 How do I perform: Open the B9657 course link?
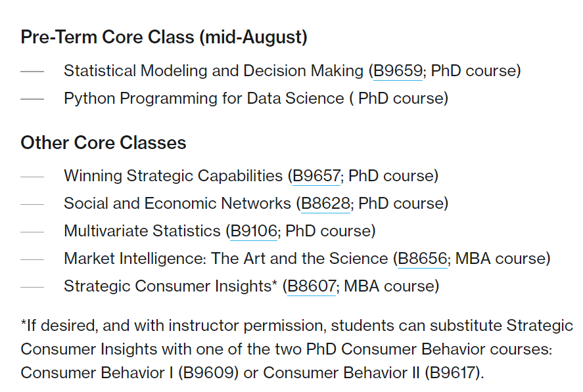coord(316,176)
